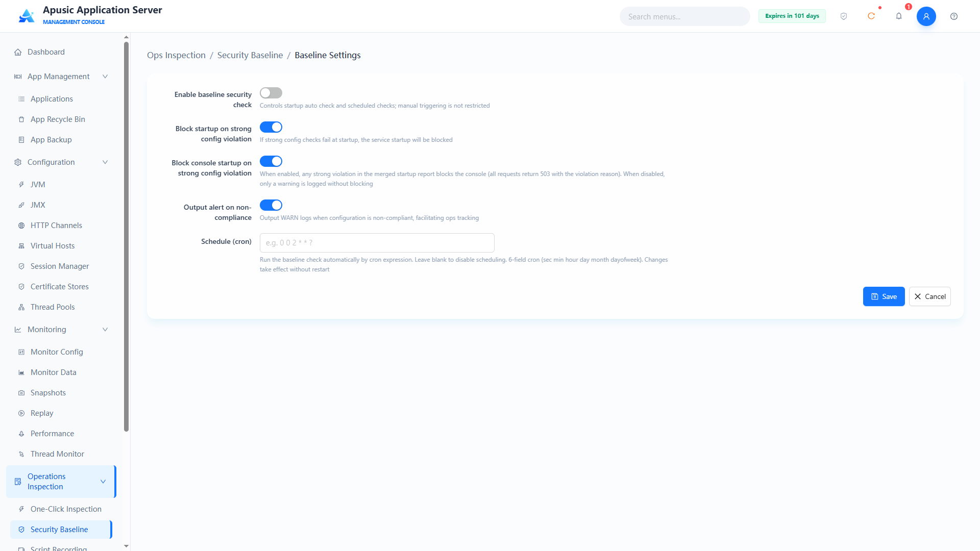Click the Configuration gear icon
The height and width of the screenshot is (551, 980).
pyautogui.click(x=18, y=162)
